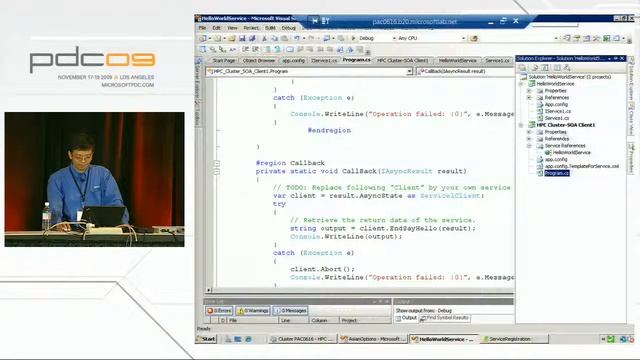Image resolution: width=640 pixels, height=360 pixels.
Task: Switch to Find Symbol Results tab
Action: pos(444,318)
